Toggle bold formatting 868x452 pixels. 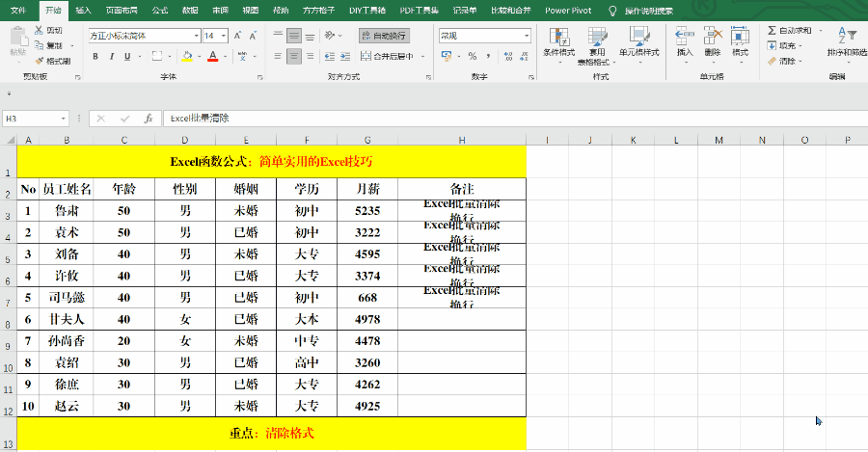pos(95,56)
